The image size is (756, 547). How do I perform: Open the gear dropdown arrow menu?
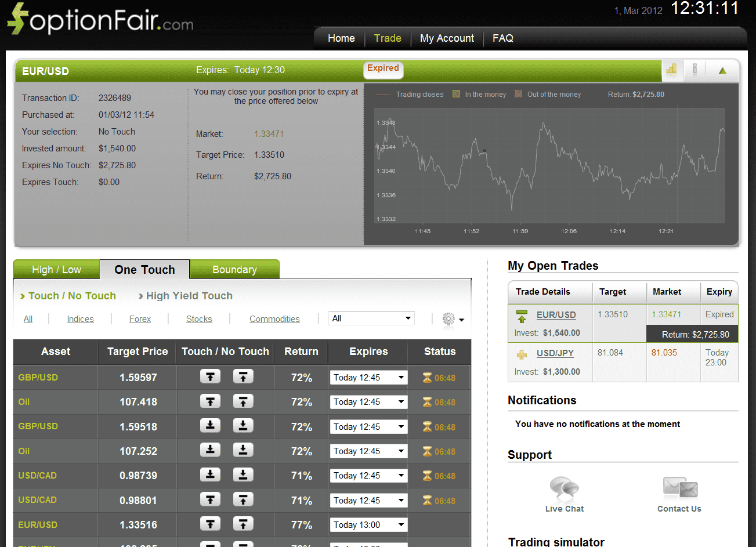[x=461, y=319]
